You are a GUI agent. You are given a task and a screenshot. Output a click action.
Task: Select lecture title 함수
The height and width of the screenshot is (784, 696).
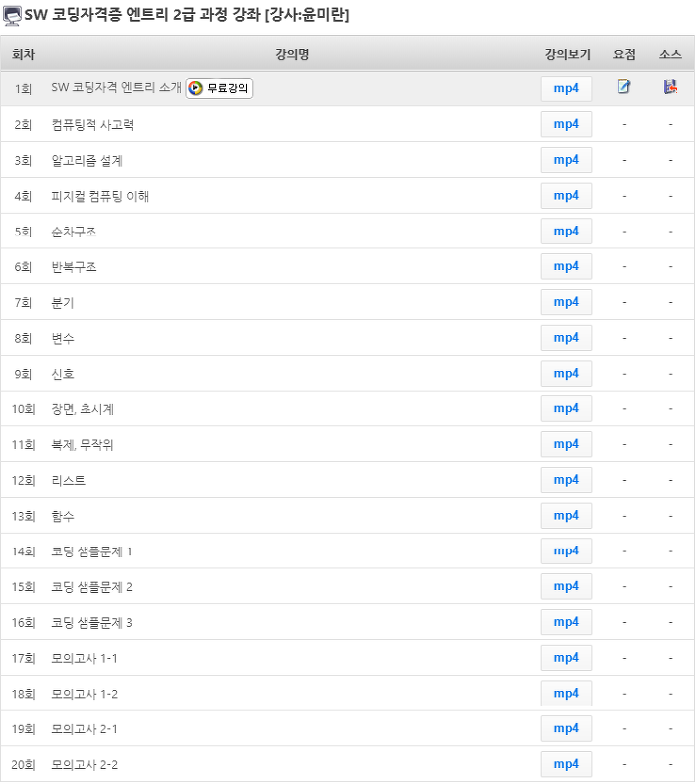point(63,516)
